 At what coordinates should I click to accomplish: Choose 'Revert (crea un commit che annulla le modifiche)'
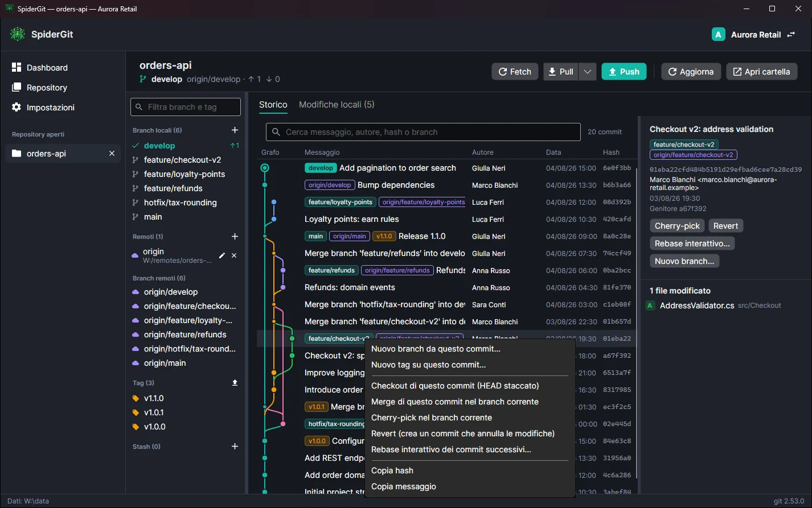(469, 433)
